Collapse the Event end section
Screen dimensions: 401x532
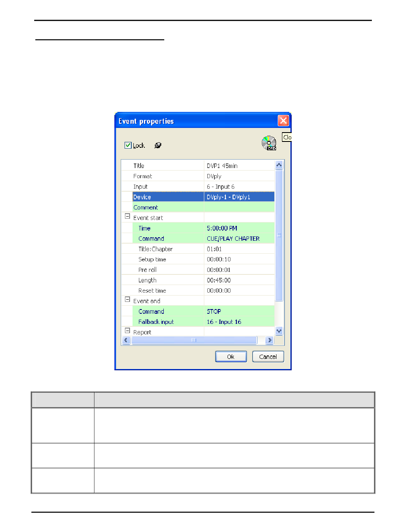click(127, 300)
